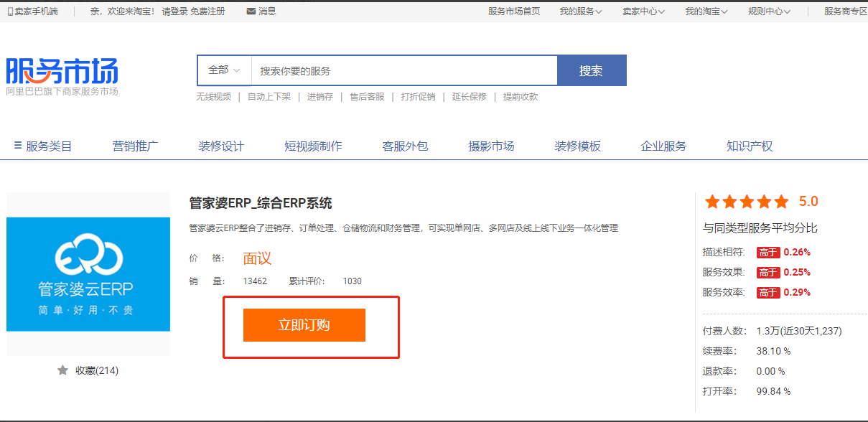The width and height of the screenshot is (868, 422).
Task: Open 摄影市场 tab
Action: pos(491,146)
